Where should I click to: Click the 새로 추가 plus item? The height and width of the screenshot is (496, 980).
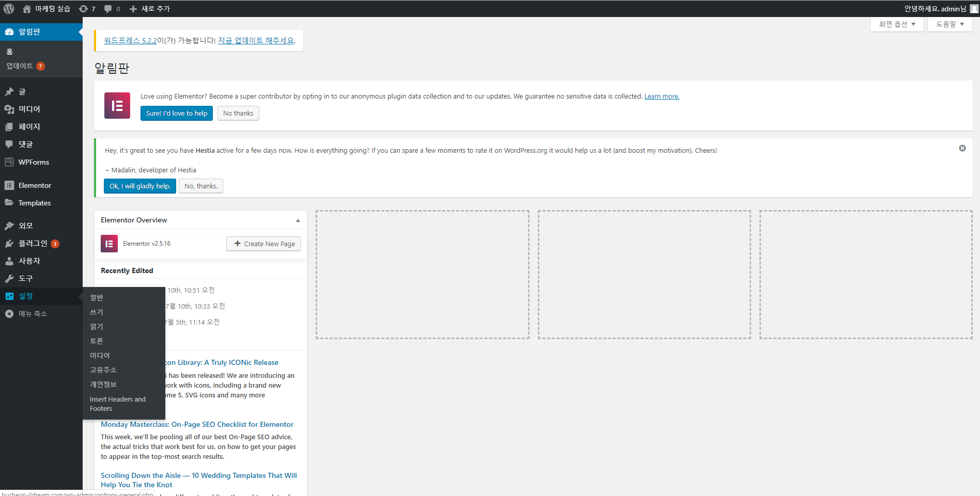(149, 9)
